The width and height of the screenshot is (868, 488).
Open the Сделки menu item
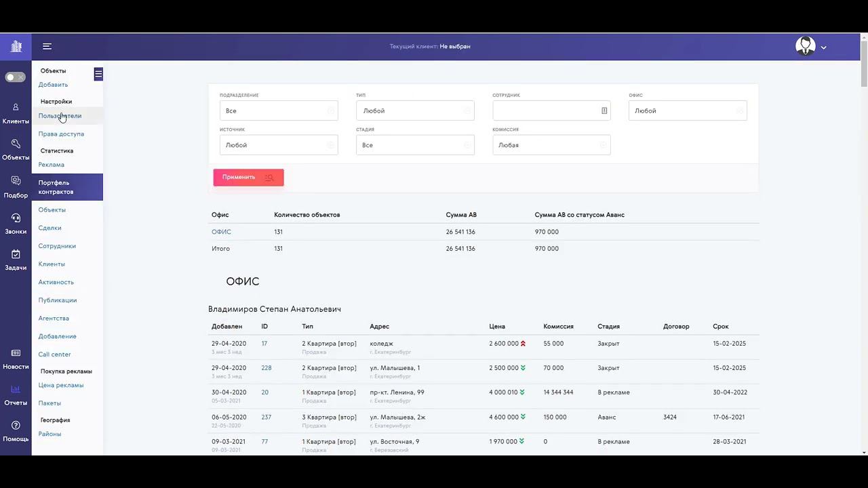click(x=50, y=228)
